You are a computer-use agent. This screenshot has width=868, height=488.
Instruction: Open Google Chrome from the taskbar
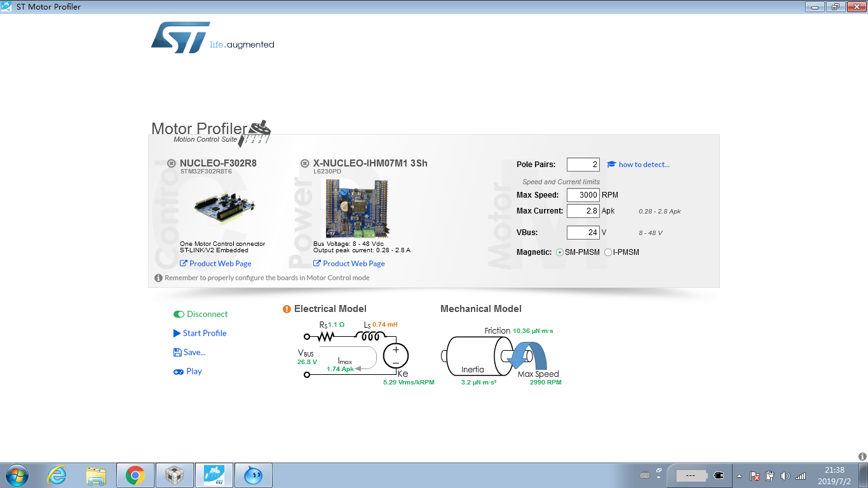click(135, 475)
